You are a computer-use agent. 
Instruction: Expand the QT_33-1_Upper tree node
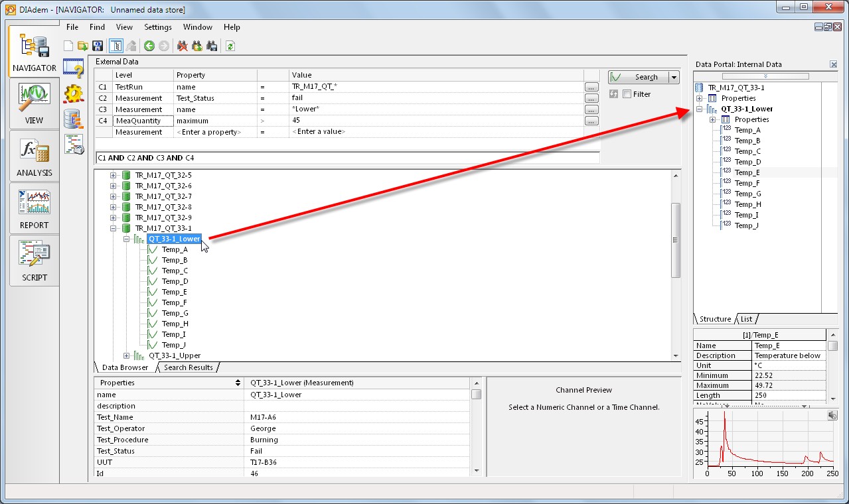[126, 355]
